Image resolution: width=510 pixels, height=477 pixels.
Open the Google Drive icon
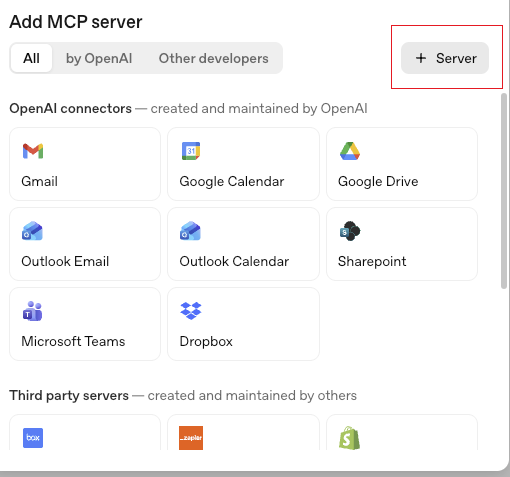tap(350, 151)
